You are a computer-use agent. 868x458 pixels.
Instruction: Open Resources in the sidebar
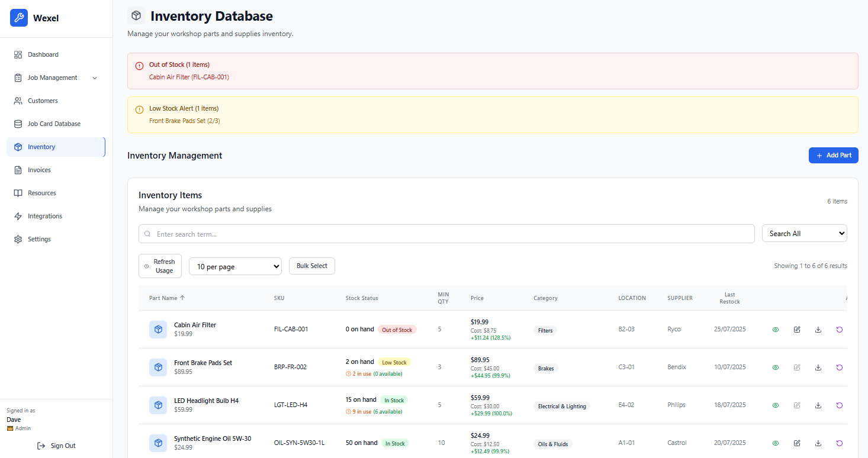tap(56, 193)
